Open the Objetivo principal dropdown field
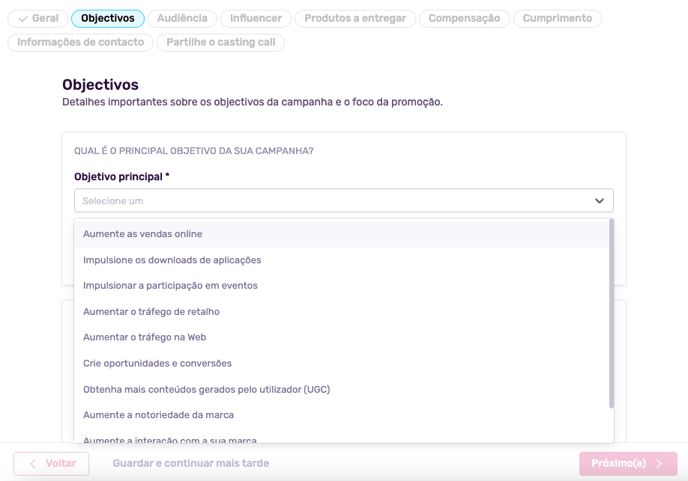Viewport: 688px width, 481px height. pyautogui.click(x=344, y=201)
